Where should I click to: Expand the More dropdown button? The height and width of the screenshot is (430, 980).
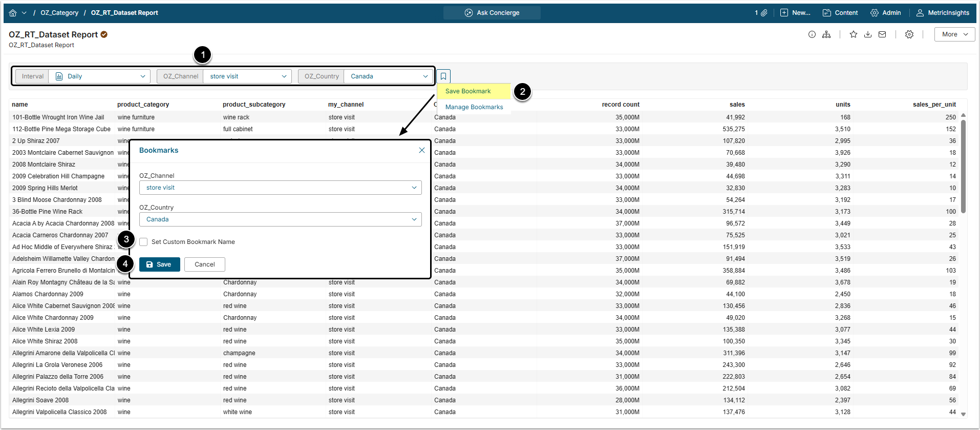954,34
